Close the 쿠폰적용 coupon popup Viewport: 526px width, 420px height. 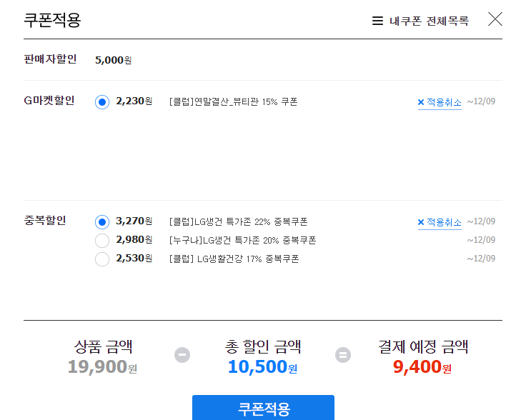point(495,19)
